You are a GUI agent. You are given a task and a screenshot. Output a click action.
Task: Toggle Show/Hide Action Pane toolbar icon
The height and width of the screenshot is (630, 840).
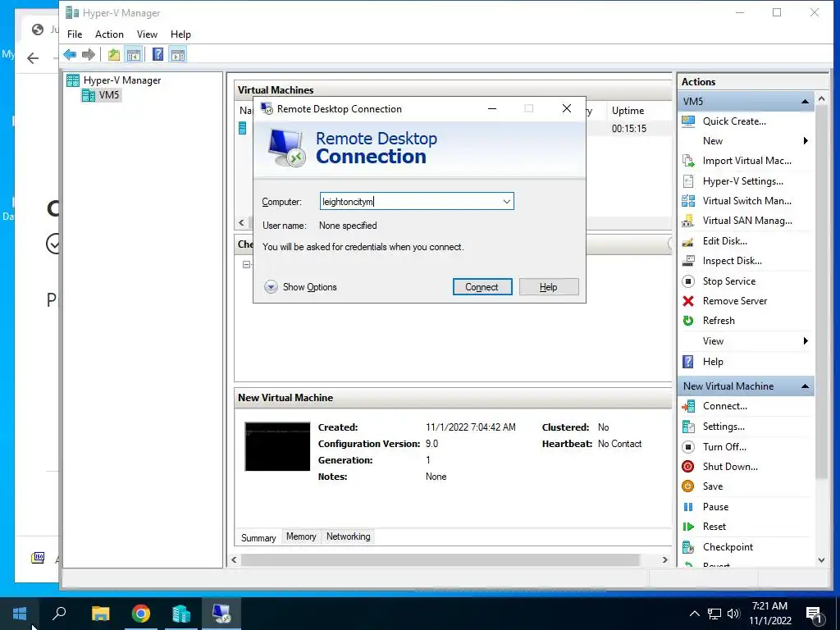pyautogui.click(x=178, y=55)
